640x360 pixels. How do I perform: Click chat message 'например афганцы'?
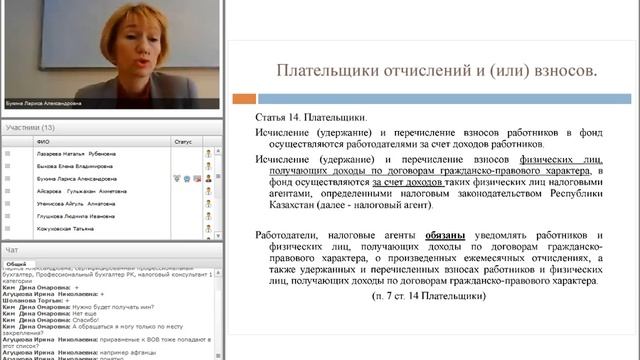128,352
